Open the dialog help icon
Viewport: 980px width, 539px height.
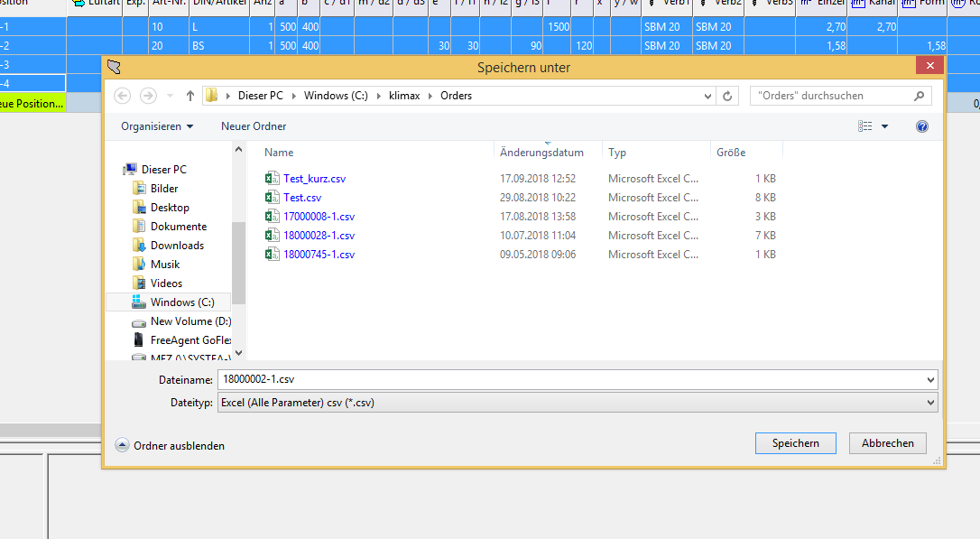[922, 126]
